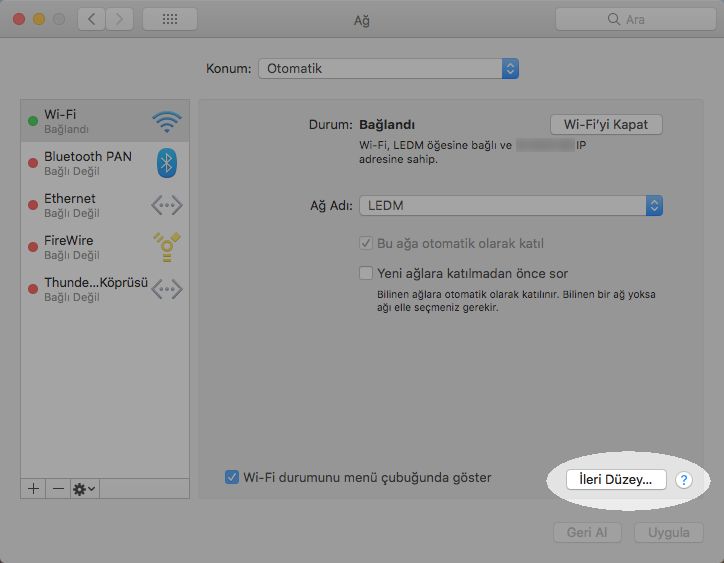Click the FireWire yellow icon
Screen dimensions: 724x563
[167, 247]
